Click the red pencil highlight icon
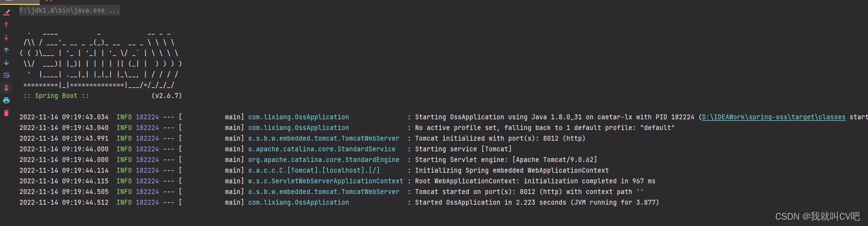The height and width of the screenshot is (226, 868). point(6,12)
